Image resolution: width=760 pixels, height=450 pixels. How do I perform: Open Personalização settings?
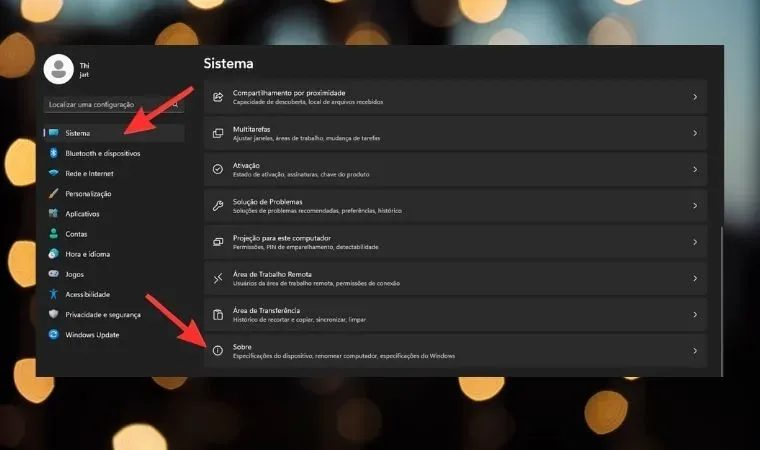tap(114, 193)
